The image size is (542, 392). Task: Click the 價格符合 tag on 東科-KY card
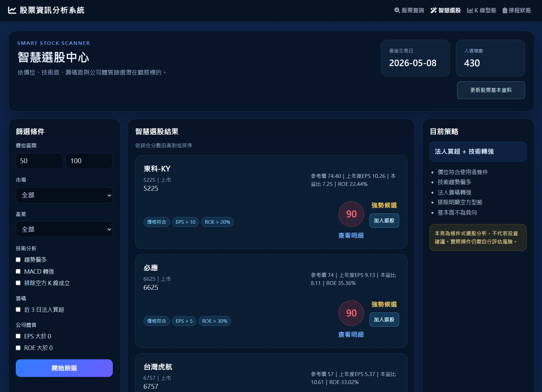point(157,222)
